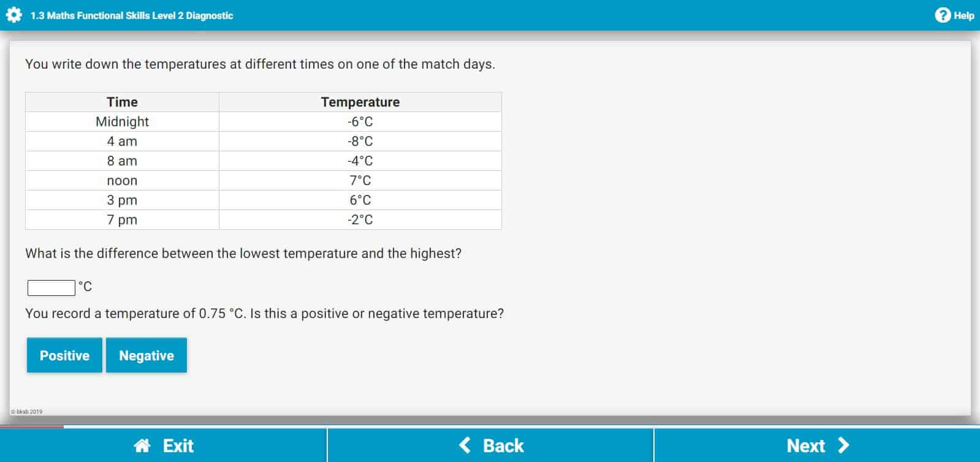Go to the Next question
This screenshot has height=462, width=980.
(x=817, y=445)
